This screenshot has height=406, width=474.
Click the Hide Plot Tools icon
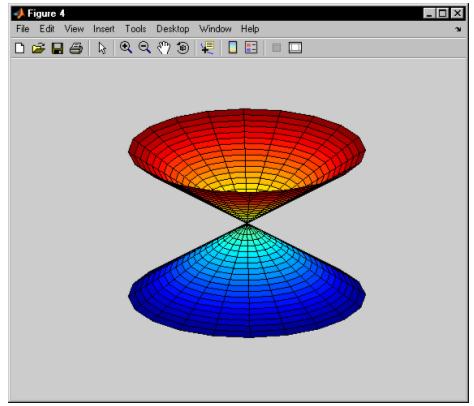point(276,48)
